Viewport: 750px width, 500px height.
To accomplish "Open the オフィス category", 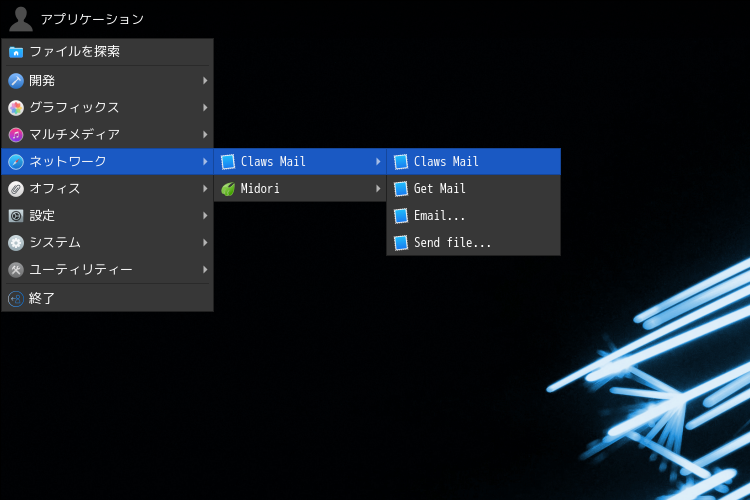I will click(108, 189).
